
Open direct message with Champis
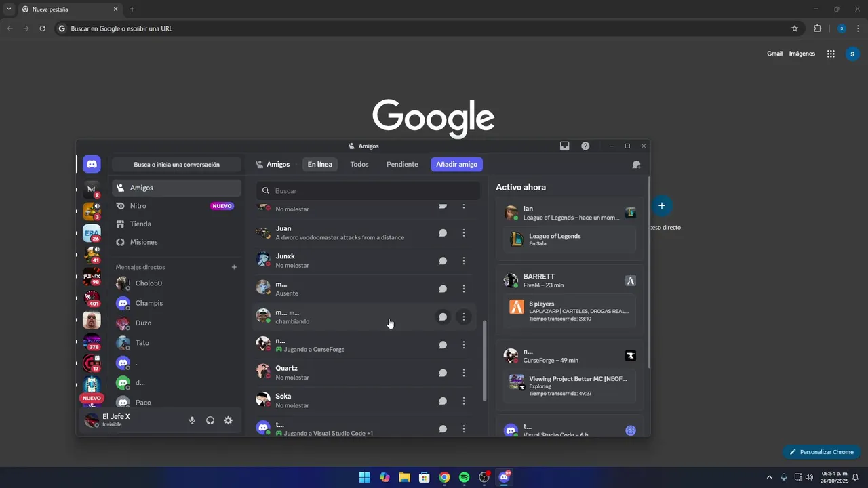[x=176, y=303]
